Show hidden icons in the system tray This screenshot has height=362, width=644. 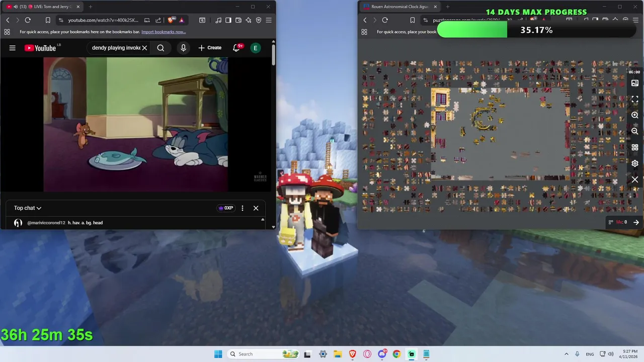(x=566, y=354)
